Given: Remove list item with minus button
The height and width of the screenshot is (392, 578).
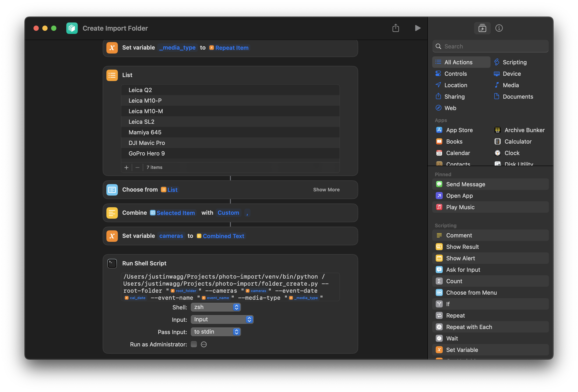Looking at the screenshot, I should (137, 167).
